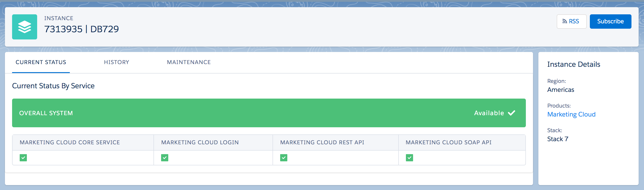The height and width of the screenshot is (190, 644).
Task: Open the Marketing Cloud product link
Action: pos(571,114)
